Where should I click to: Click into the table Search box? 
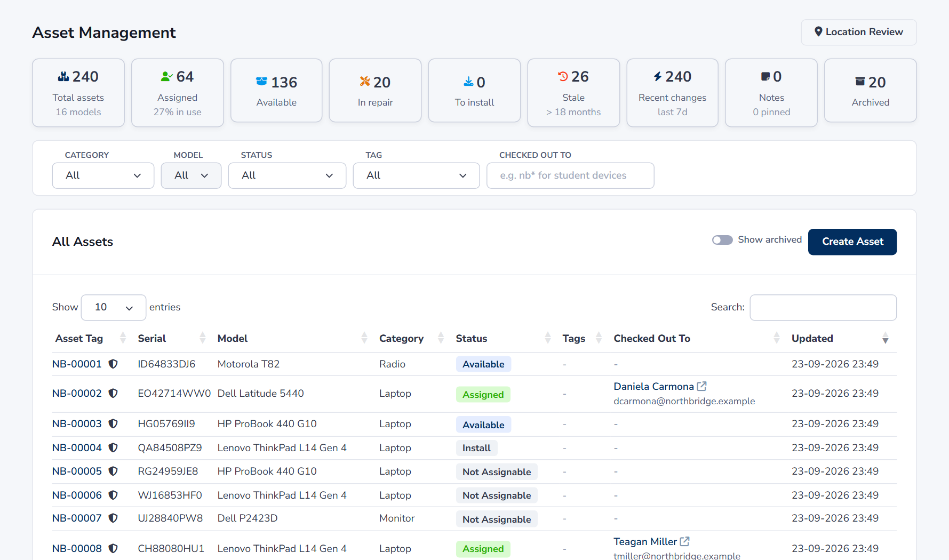click(823, 307)
